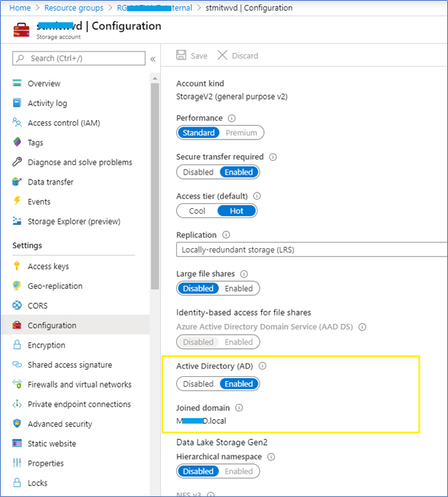Viewport: 448px width, 497px height.
Task: Switch default access tier to Cool
Action: [197, 211]
